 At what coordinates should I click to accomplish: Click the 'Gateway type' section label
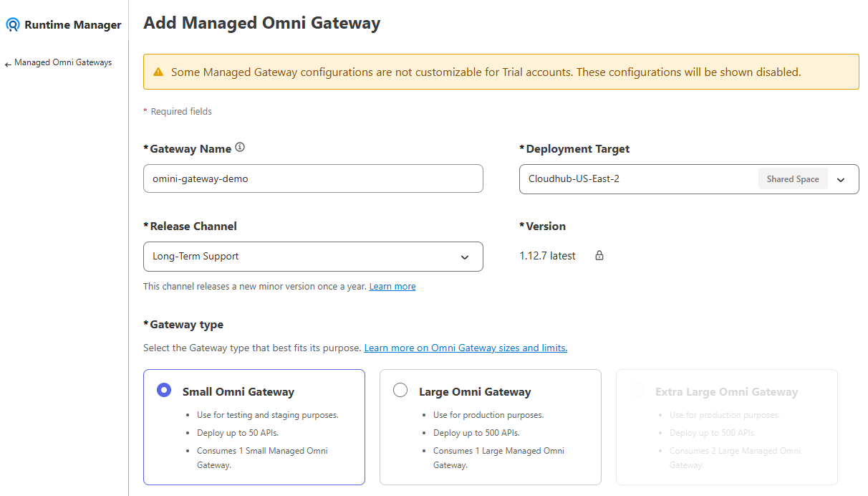[186, 325]
